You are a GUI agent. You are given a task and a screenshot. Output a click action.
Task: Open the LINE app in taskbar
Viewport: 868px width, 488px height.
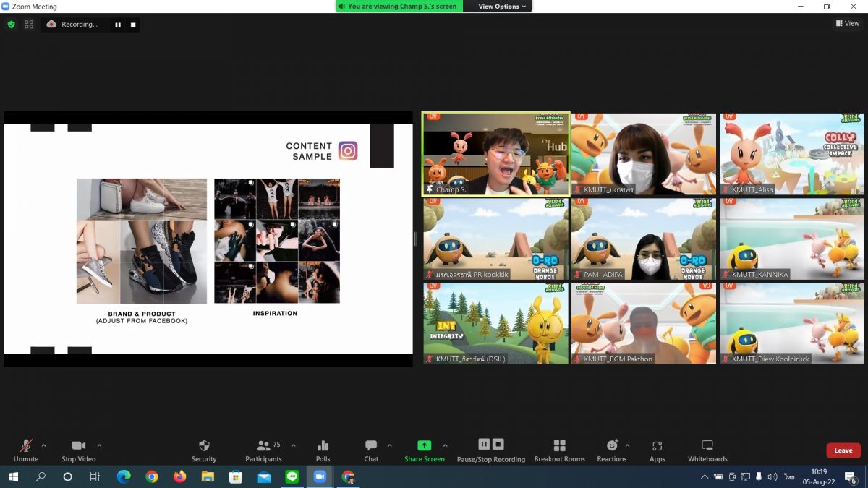click(x=292, y=477)
